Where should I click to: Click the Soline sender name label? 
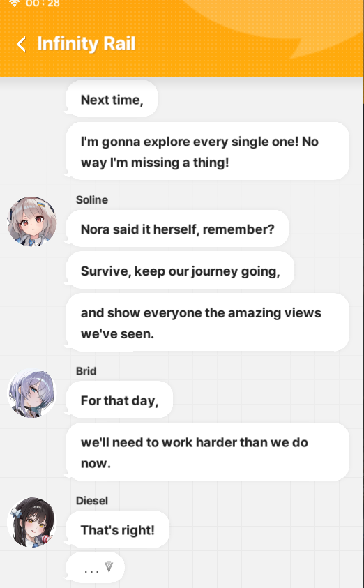[x=92, y=200]
